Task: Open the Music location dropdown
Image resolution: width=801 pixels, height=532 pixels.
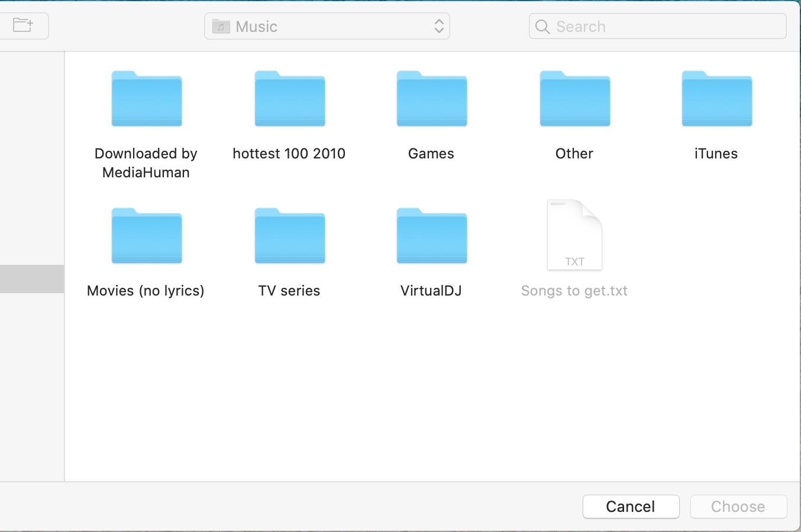Action: [327, 26]
